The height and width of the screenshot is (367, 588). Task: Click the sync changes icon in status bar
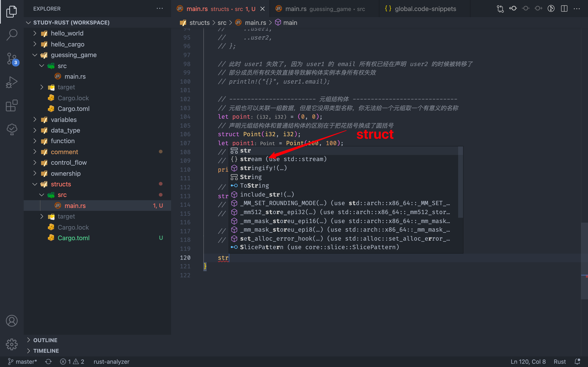click(48, 361)
